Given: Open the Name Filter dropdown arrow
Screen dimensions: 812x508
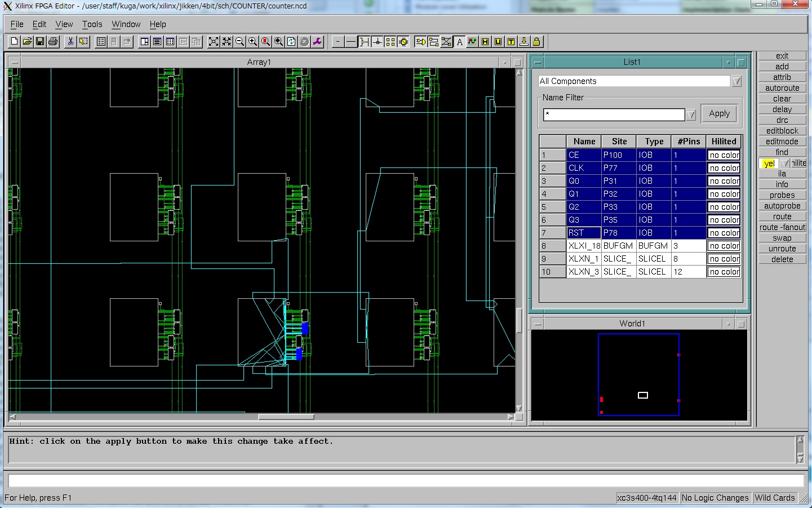Looking at the screenshot, I should click(691, 114).
